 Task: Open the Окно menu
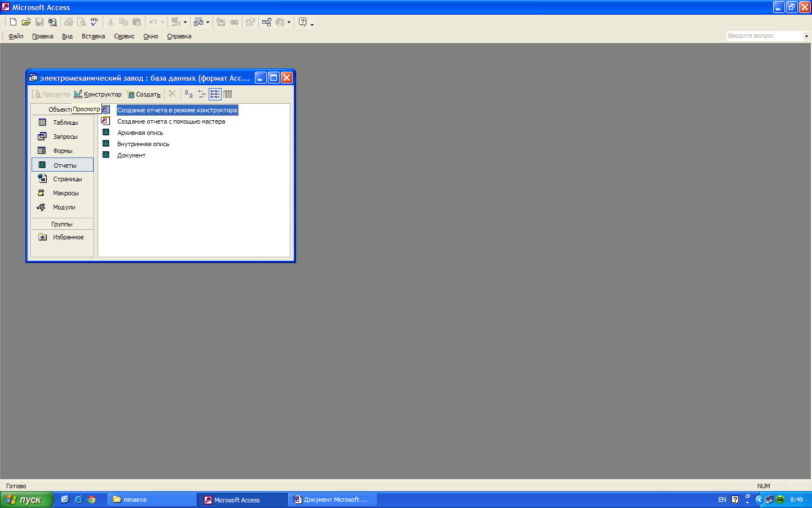151,36
